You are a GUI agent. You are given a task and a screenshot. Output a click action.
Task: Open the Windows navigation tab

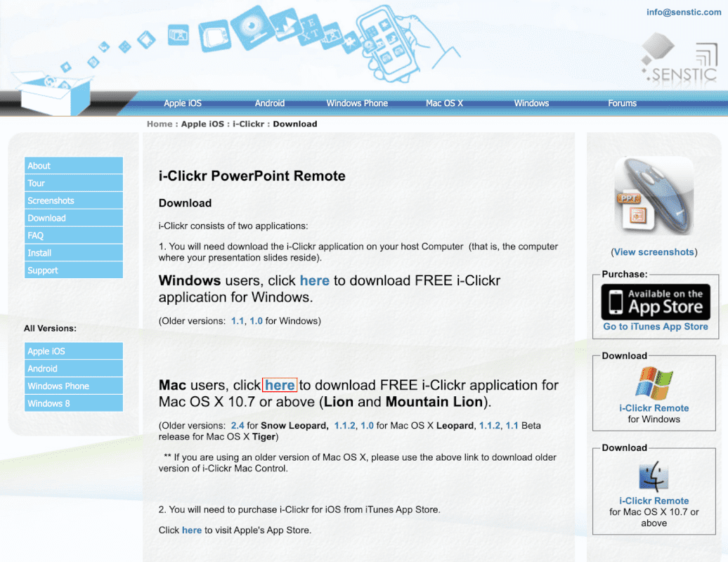tap(531, 103)
